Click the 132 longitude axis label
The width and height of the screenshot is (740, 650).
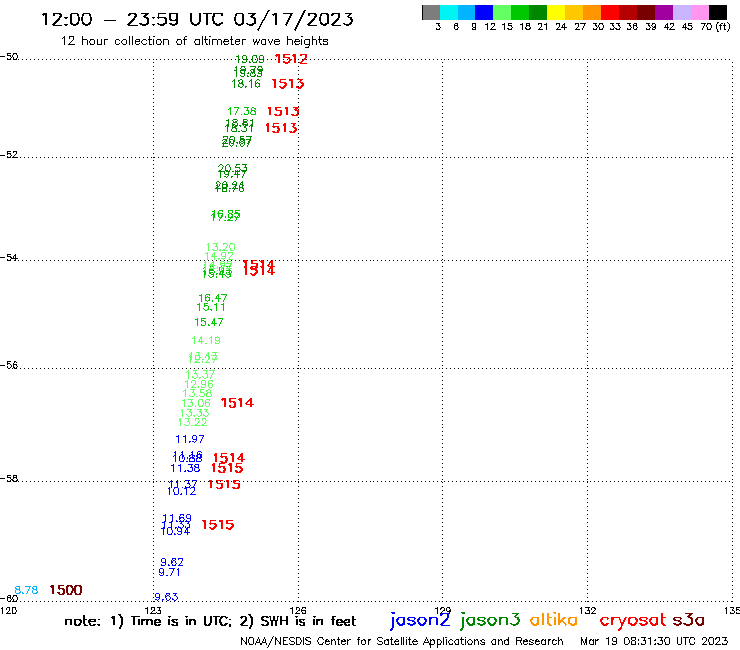587,610
